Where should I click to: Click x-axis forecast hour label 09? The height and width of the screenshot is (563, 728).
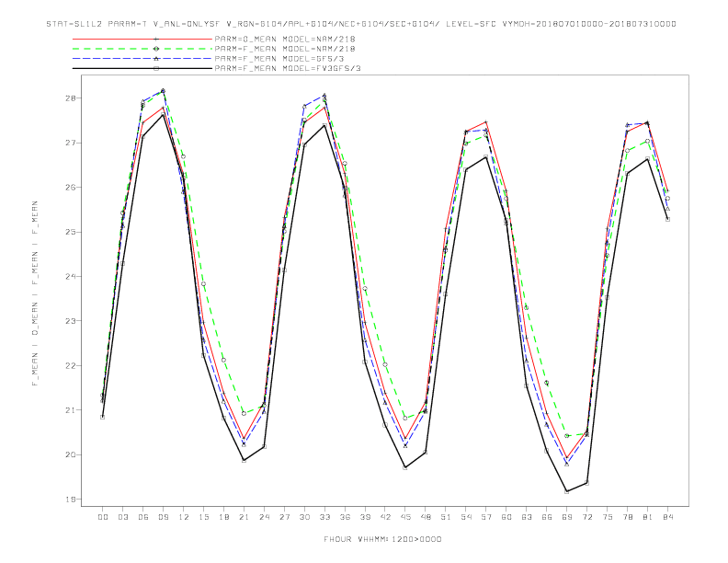pyautogui.click(x=163, y=517)
